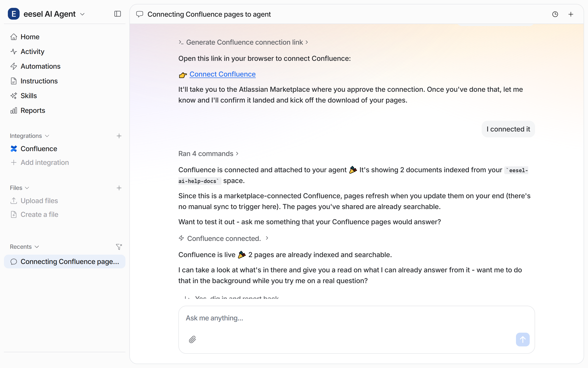Follow the Connect Confluence link
This screenshot has width=588, height=368.
pos(222,74)
